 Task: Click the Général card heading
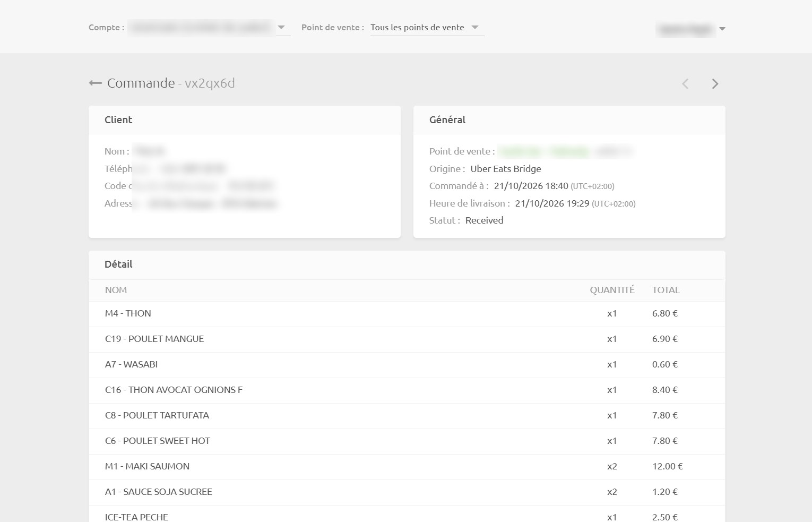[x=447, y=120]
